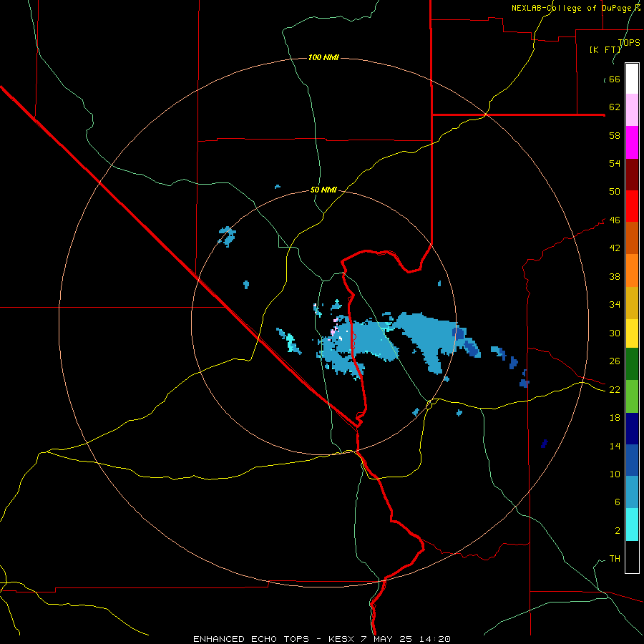Click the '50' legend value
The height and width of the screenshot is (644, 644).
(x=615, y=191)
